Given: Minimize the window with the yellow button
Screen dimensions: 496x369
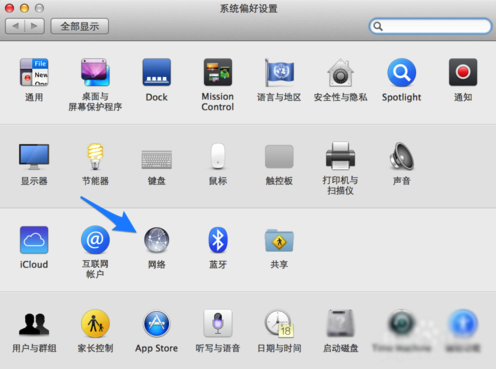Looking at the screenshot, I should click(24, 8).
